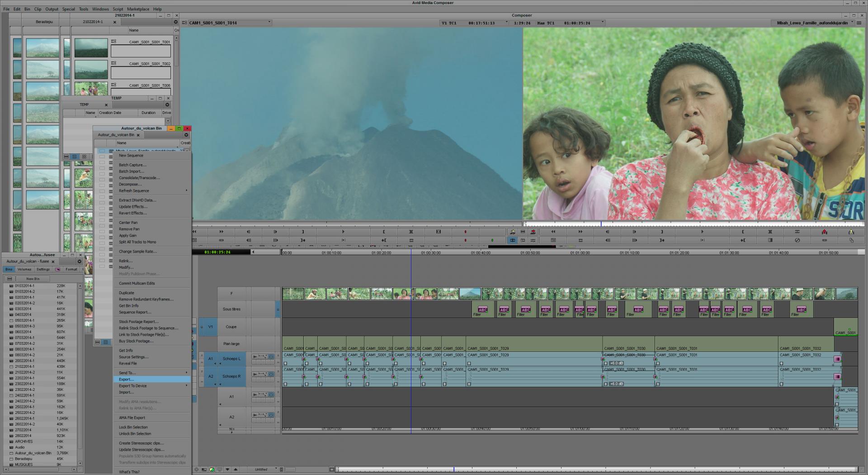This screenshot has height=475, width=868.
Task: Click Remove Effect icon in record toolbar
Action: click(x=797, y=240)
